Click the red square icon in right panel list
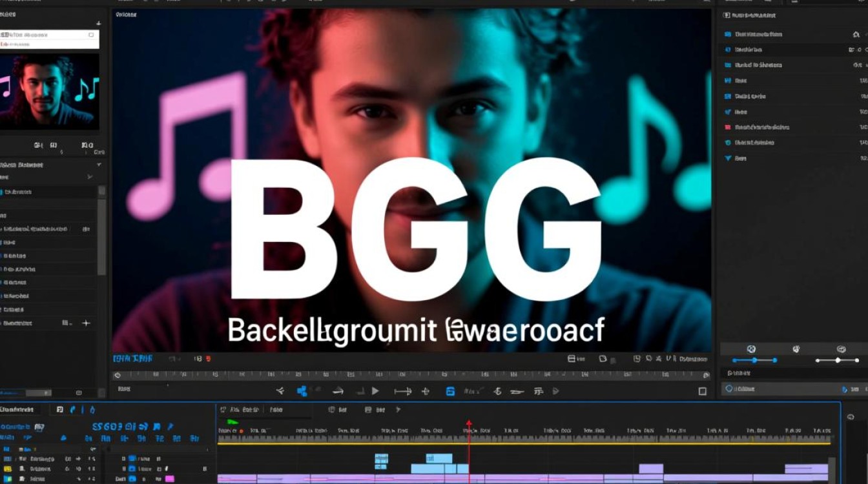This screenshot has height=484, width=868. coord(728,127)
